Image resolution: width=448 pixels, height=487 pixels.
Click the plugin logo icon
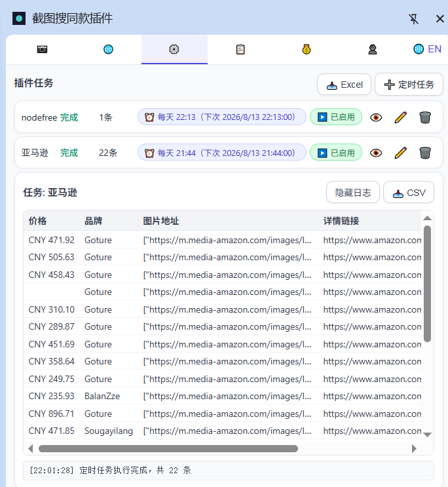[19, 18]
